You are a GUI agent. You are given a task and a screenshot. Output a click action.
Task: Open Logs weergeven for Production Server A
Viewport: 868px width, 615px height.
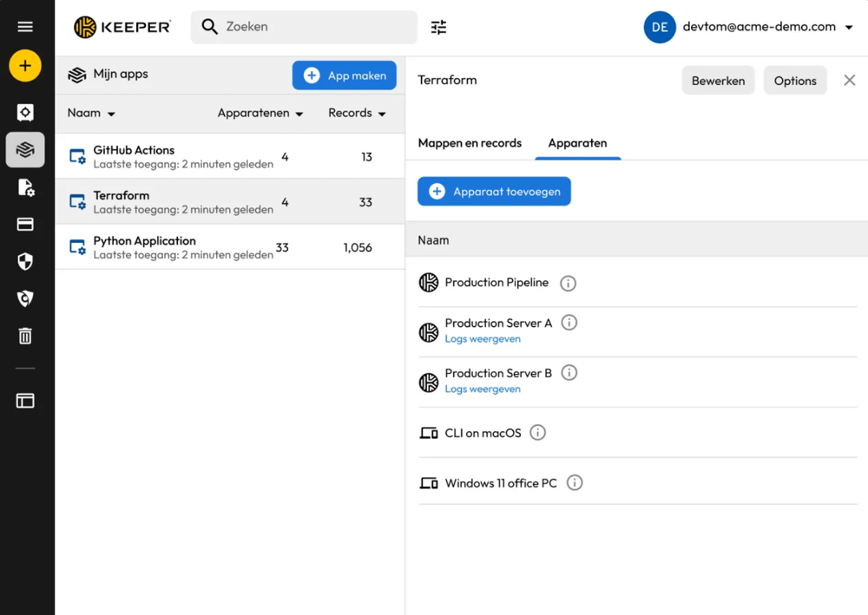pyautogui.click(x=483, y=339)
